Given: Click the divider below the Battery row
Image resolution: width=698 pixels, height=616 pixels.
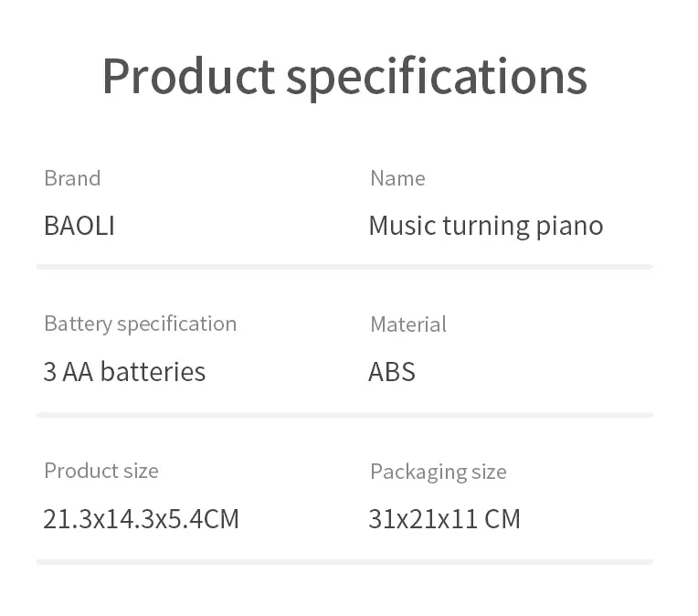Looking at the screenshot, I should tap(345, 415).
